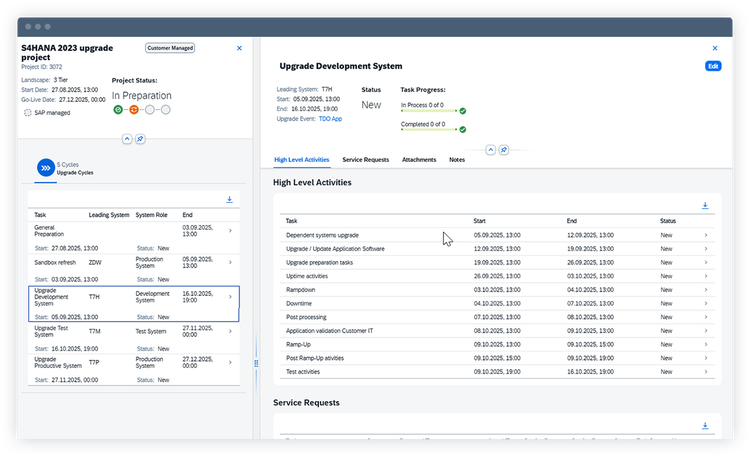Select the Rampdown task name
Viewport: 750px width, 456px height.
tap(300, 290)
